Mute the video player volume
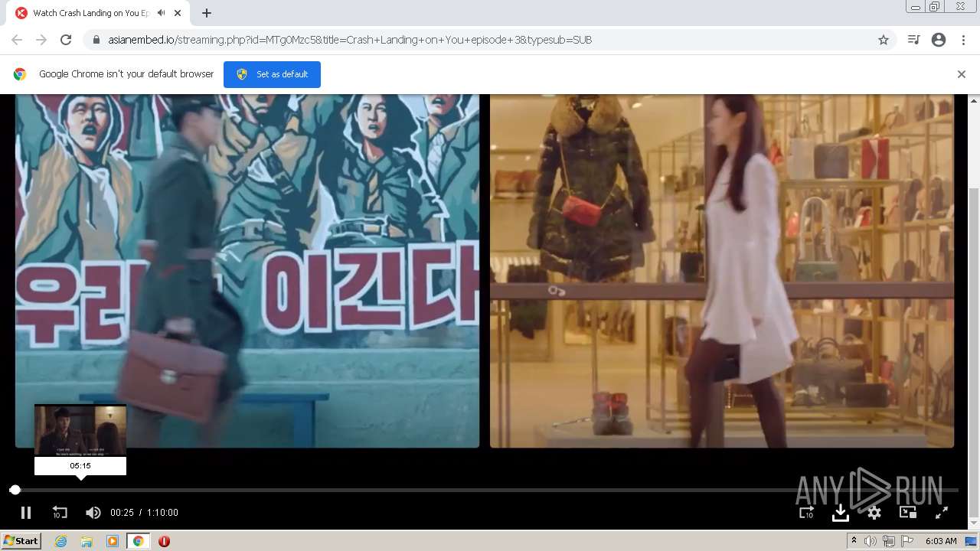 click(93, 513)
